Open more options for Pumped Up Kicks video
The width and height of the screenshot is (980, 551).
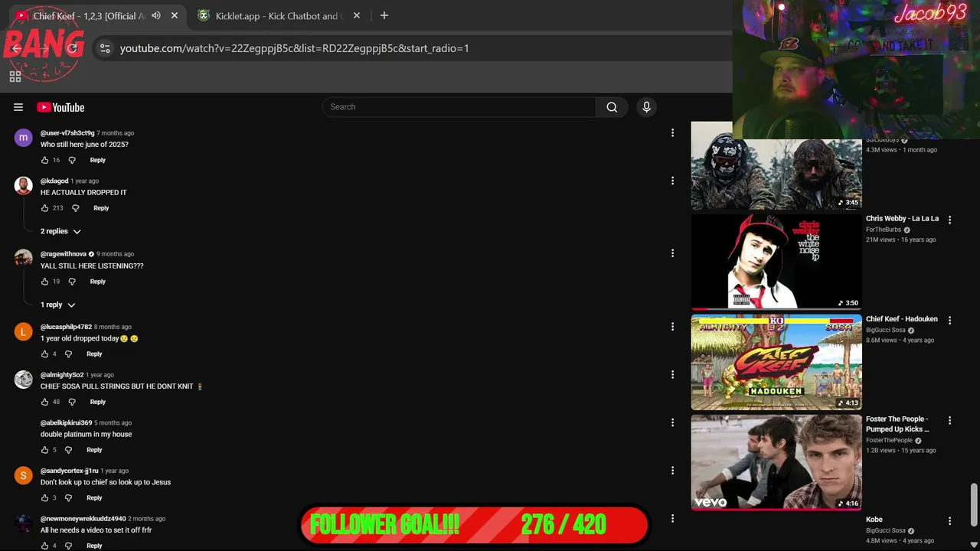949,420
